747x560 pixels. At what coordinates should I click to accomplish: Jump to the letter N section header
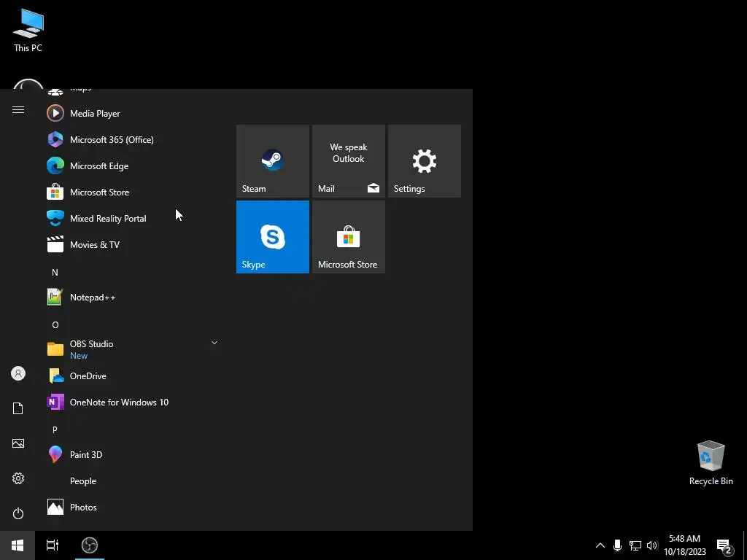[55, 273]
